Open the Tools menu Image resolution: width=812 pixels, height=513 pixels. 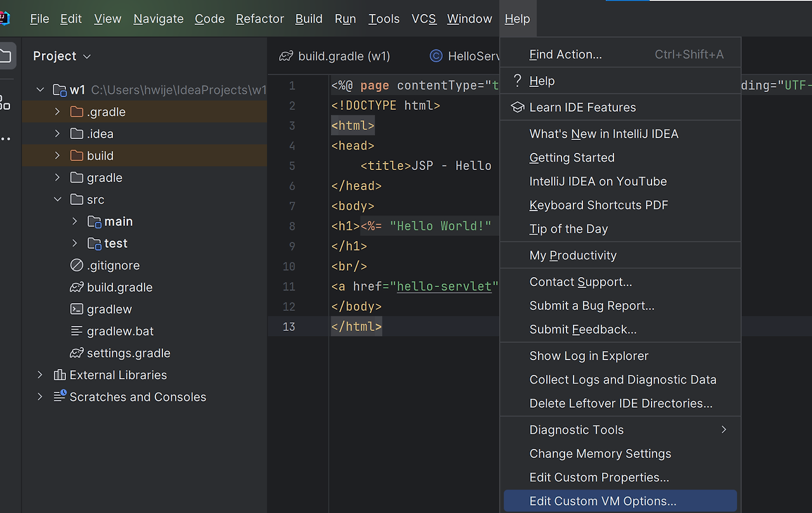pyautogui.click(x=384, y=19)
